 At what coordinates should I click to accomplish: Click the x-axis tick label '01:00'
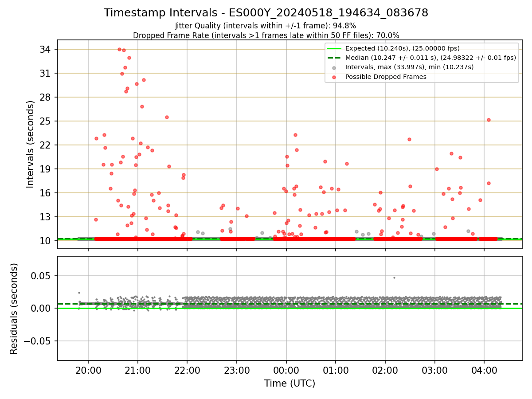336,370
